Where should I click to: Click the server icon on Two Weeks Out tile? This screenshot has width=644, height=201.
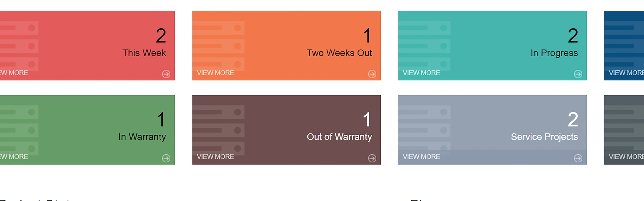[218, 46]
